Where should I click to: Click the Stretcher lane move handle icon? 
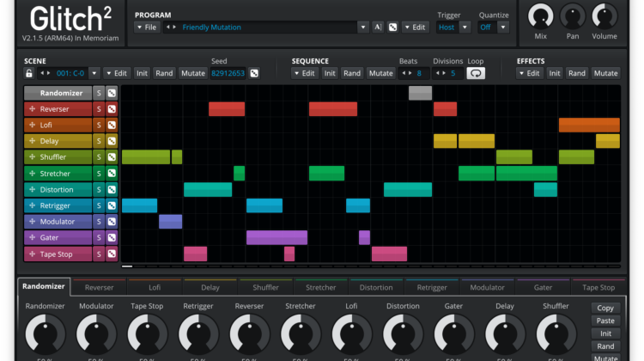(x=32, y=174)
